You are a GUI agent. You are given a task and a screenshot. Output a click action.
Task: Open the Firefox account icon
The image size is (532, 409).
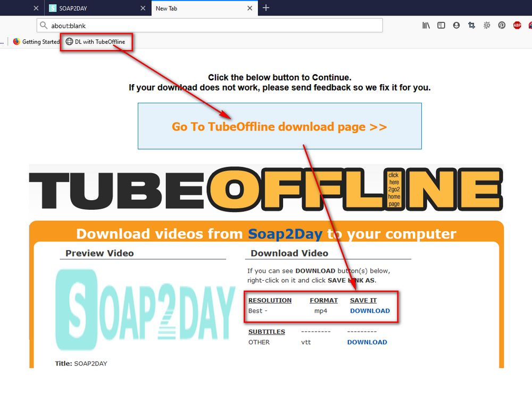point(456,26)
